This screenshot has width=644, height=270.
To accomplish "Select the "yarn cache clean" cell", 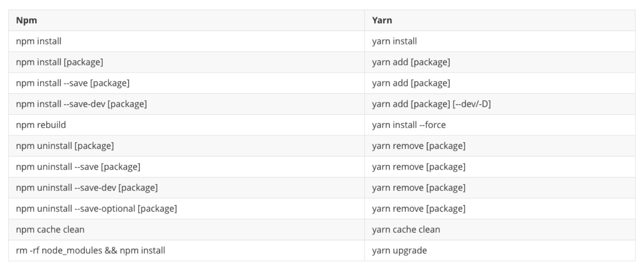I will (406, 230).
